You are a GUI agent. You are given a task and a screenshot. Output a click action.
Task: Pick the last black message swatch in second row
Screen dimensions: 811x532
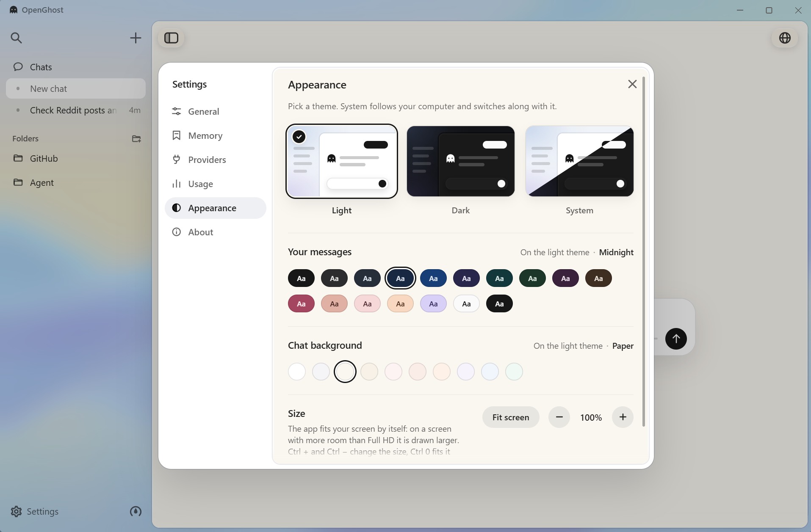(x=499, y=303)
